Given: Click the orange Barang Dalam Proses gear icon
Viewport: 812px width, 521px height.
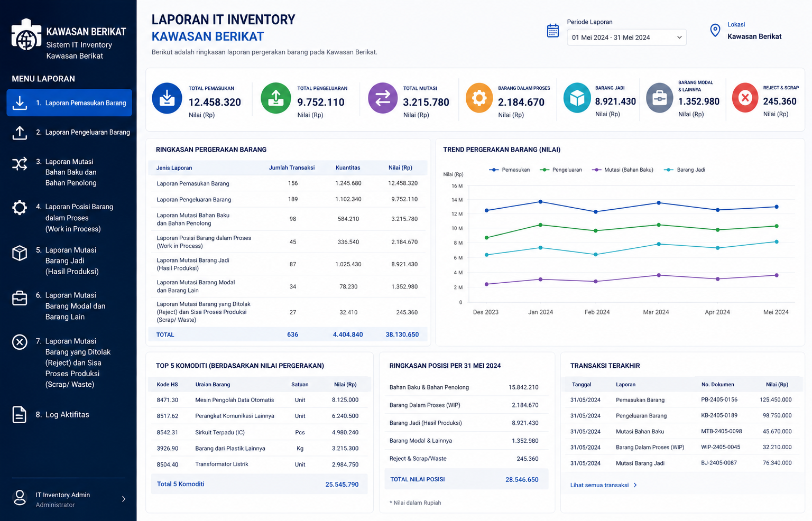Looking at the screenshot, I should coord(479,98).
